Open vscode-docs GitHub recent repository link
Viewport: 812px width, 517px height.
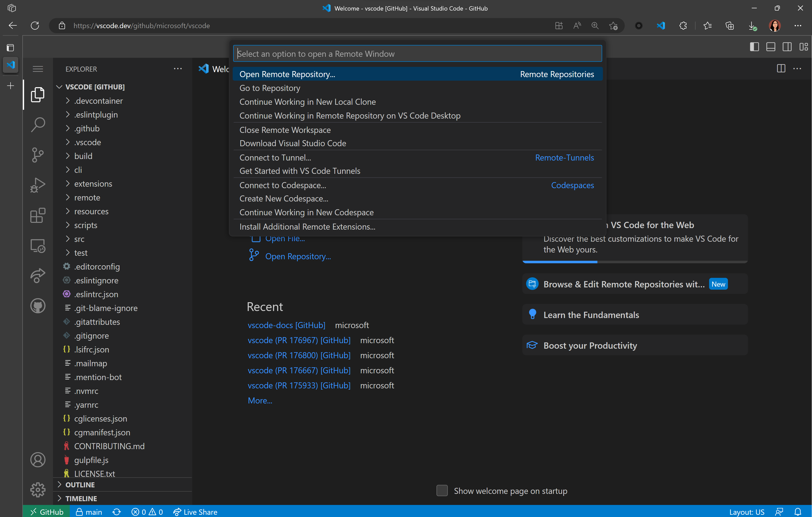(x=286, y=325)
